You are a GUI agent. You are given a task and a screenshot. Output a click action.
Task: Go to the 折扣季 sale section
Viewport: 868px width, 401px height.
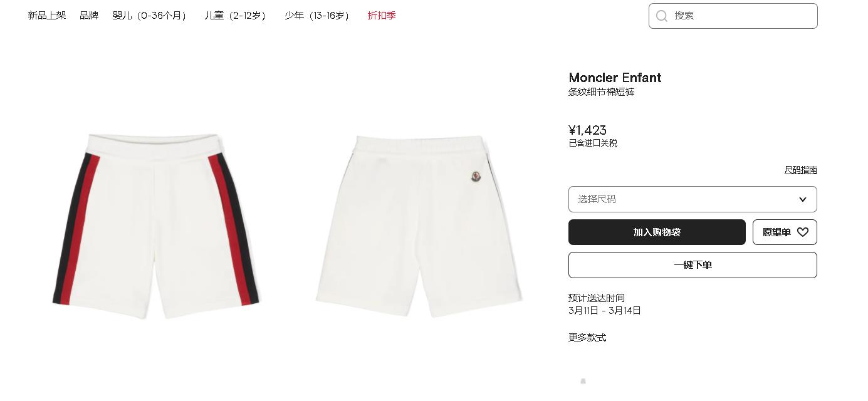coord(382,16)
